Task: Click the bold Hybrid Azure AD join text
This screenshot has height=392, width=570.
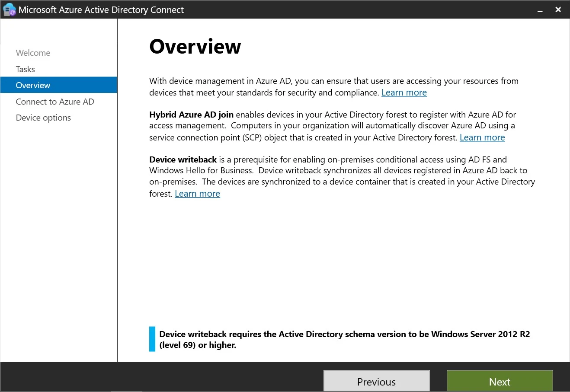Action: 191,115
